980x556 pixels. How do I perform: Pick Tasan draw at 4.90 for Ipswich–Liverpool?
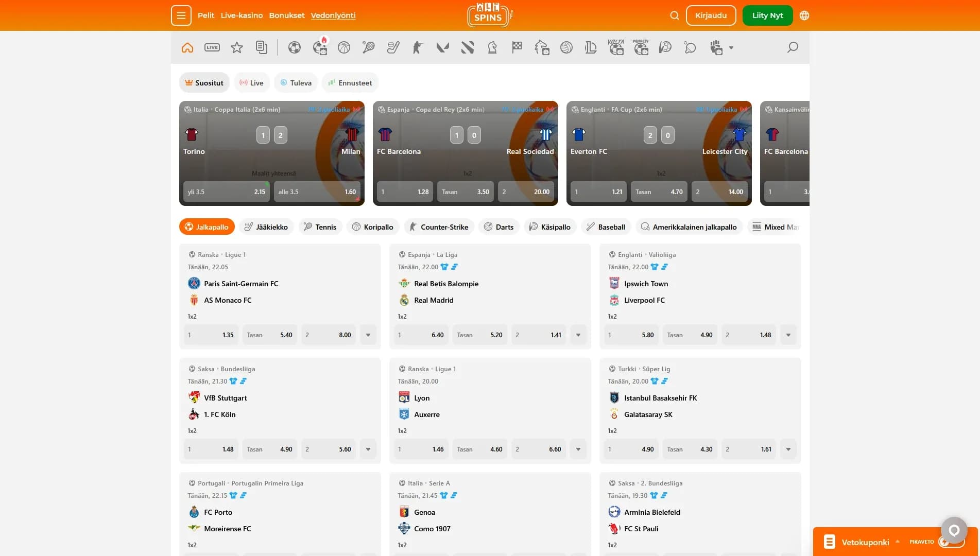(x=690, y=335)
